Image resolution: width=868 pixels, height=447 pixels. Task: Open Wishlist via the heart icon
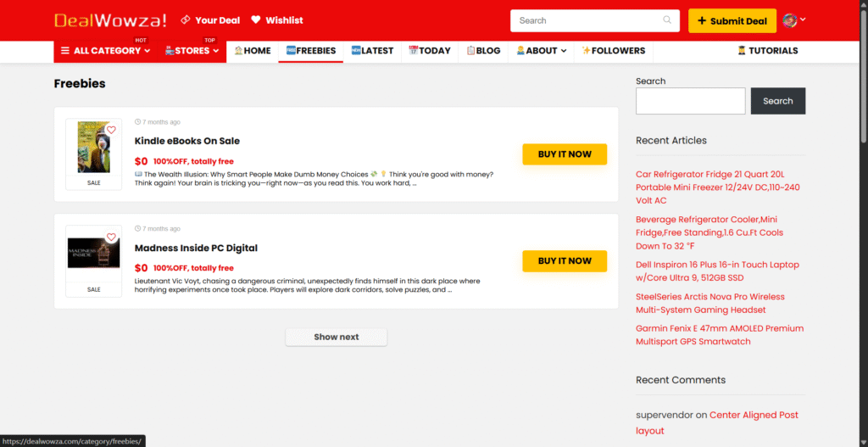pos(256,20)
